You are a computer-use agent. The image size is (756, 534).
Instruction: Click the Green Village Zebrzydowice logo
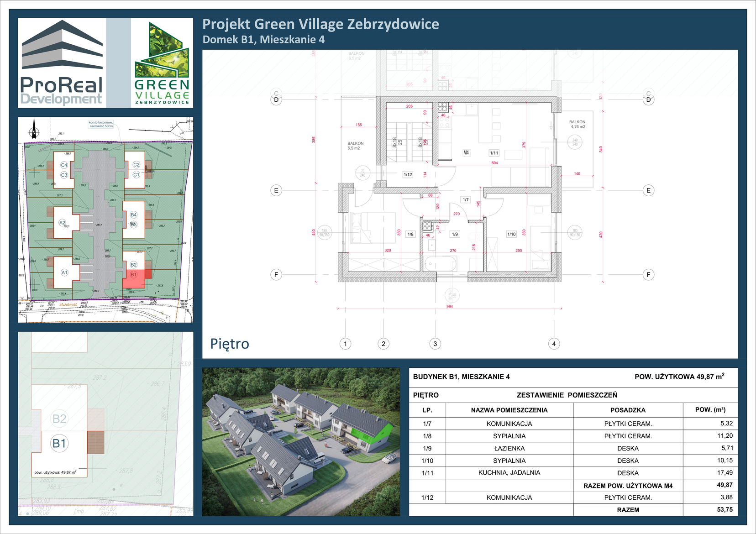pos(162,63)
